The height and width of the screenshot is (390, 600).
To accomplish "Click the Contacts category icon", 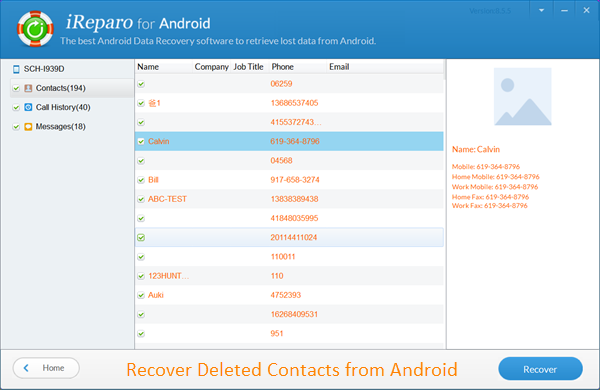I will pyautogui.click(x=28, y=88).
